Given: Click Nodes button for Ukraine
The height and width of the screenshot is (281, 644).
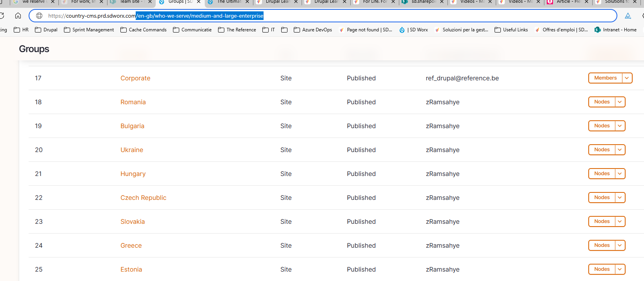Looking at the screenshot, I should point(602,150).
